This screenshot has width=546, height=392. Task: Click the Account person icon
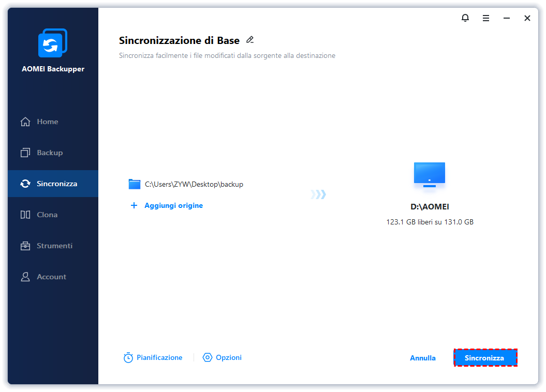[25, 277]
